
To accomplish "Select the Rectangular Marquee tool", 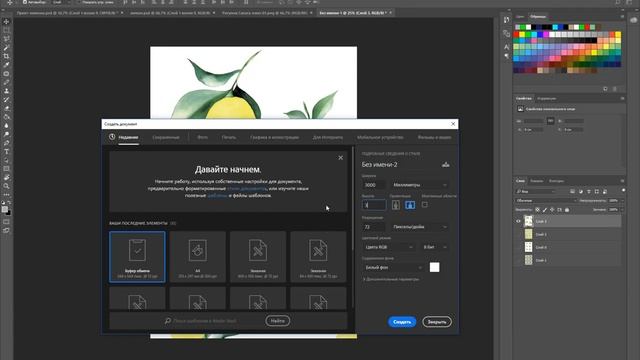I will click(6, 30).
